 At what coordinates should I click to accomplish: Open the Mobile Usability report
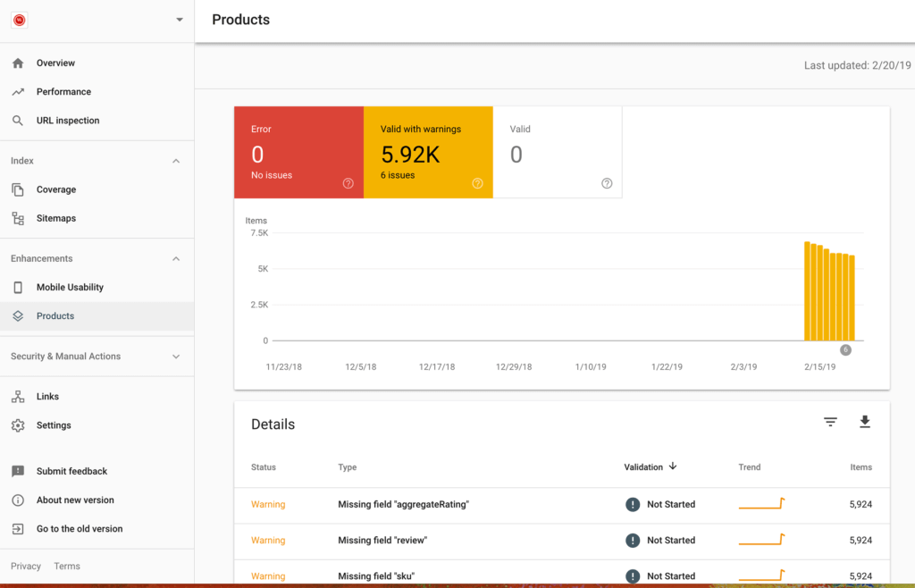(70, 288)
